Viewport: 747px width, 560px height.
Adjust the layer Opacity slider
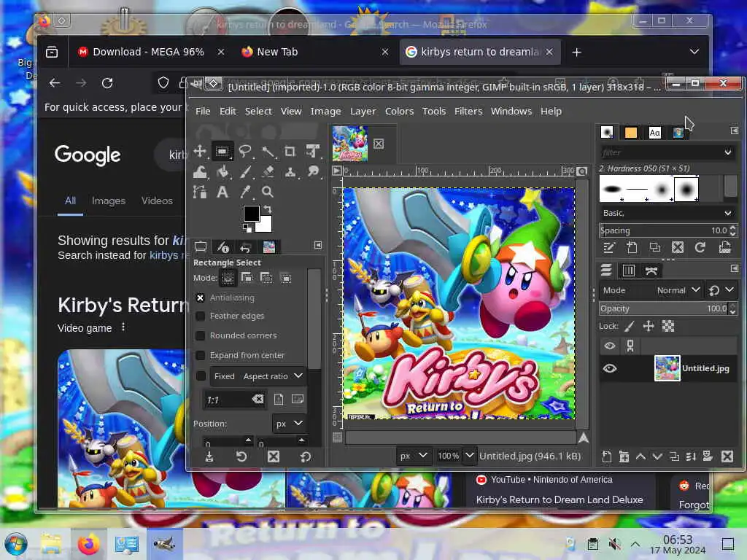(664, 308)
